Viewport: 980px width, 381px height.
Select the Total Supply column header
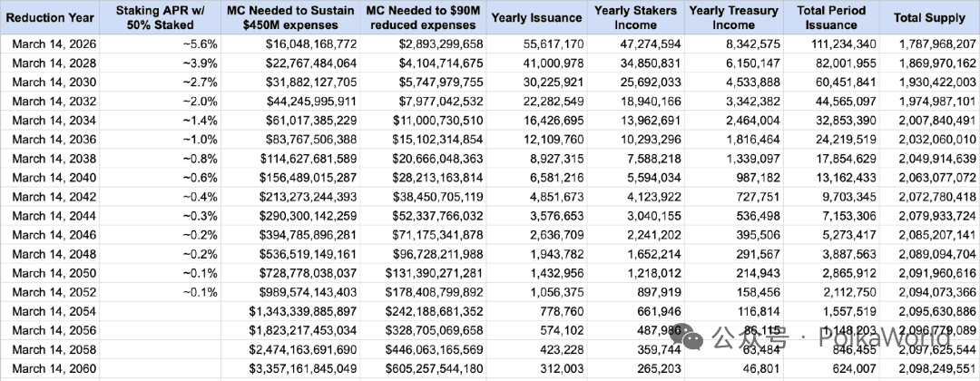[x=929, y=17]
